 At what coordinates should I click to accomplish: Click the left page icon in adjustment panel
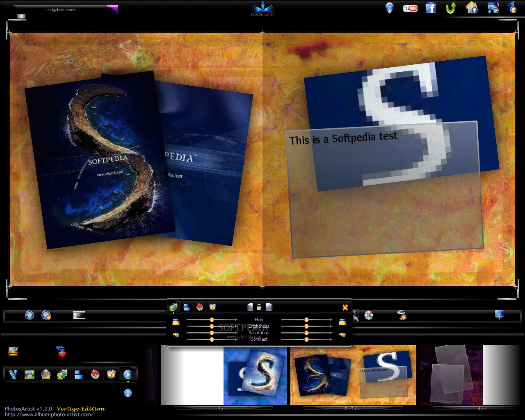[x=250, y=307]
